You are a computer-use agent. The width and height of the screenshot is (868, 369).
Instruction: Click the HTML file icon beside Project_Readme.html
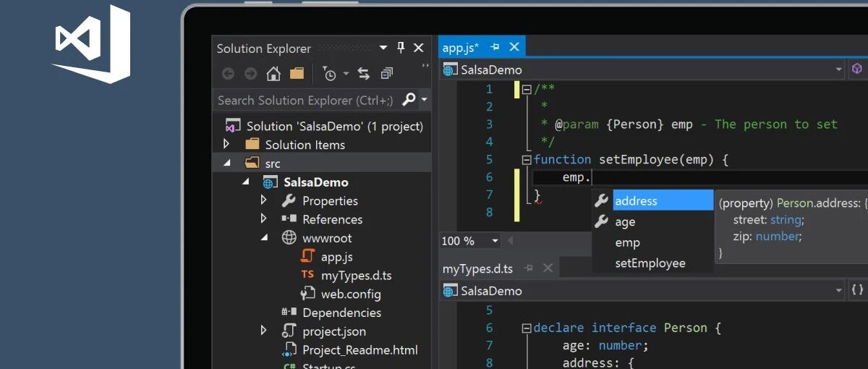[x=289, y=350]
